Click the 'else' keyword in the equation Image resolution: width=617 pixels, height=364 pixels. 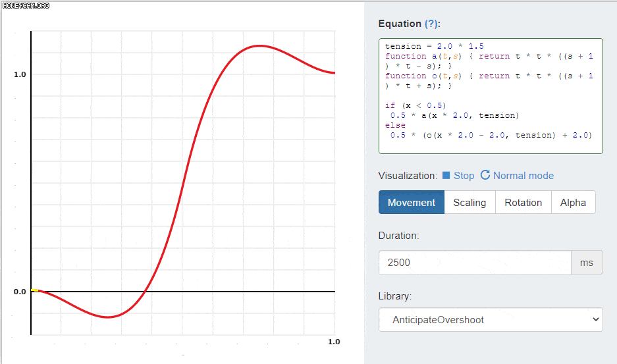395,125
